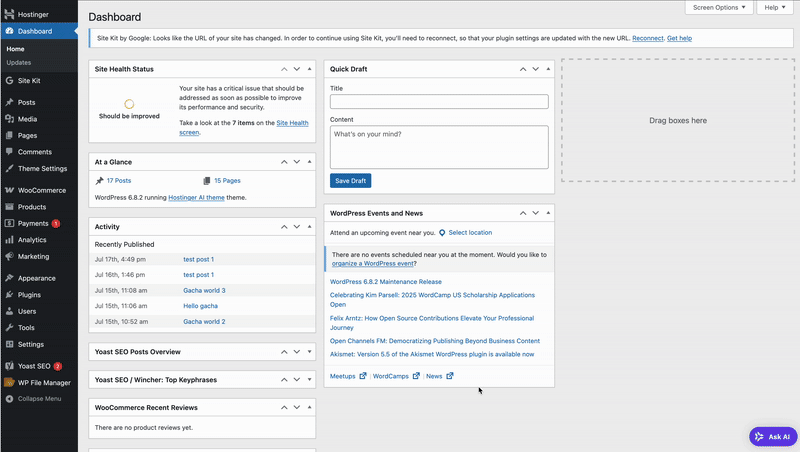Screen dimensions: 800x452
Task: Click the Posts pushpin icon in sidebar
Action: click(9, 102)
